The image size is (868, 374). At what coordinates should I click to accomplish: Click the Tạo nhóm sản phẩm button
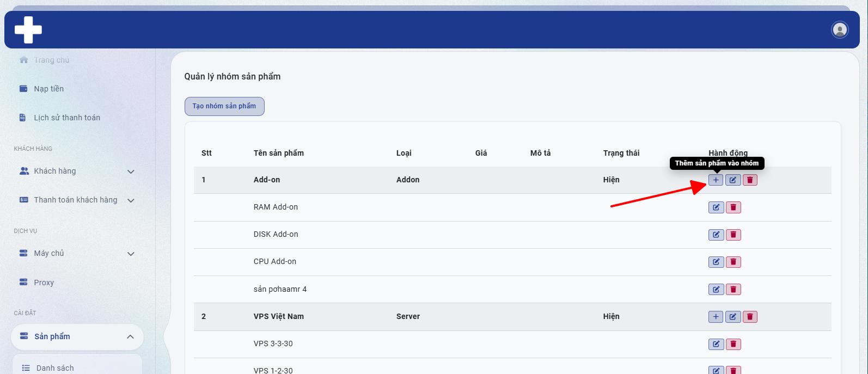pyautogui.click(x=224, y=106)
